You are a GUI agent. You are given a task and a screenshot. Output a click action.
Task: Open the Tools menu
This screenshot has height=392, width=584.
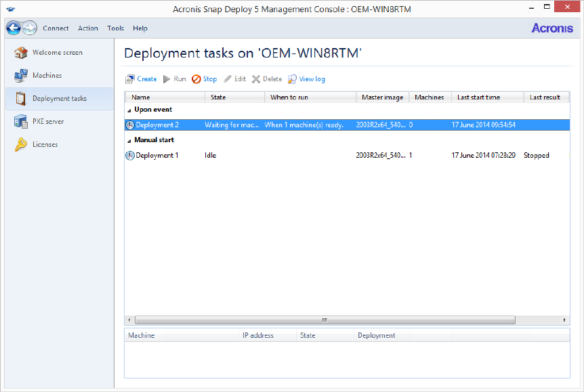[115, 28]
